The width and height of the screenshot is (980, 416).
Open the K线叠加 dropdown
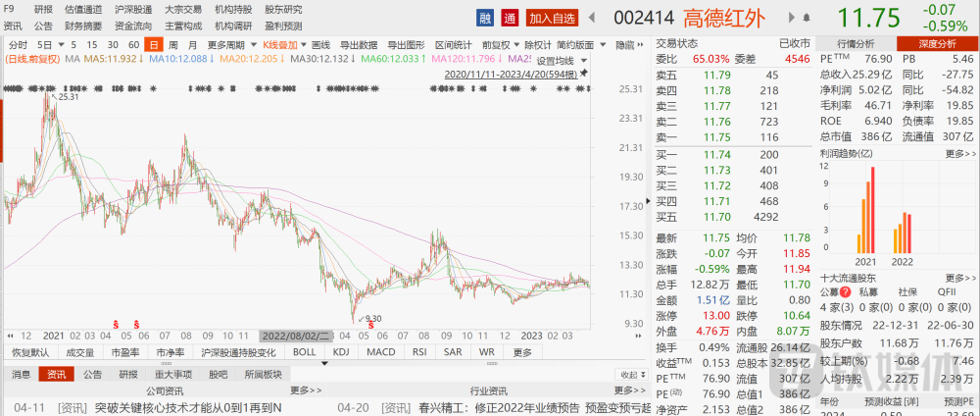click(303, 45)
